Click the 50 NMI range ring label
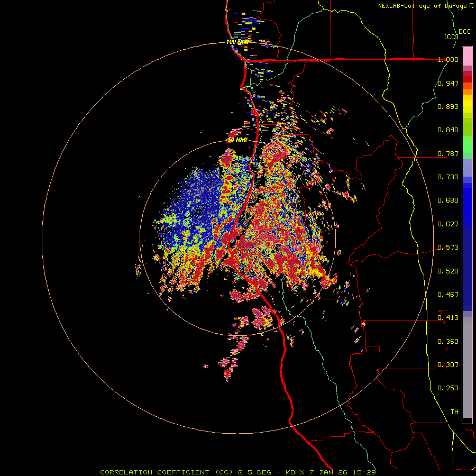 (237, 140)
